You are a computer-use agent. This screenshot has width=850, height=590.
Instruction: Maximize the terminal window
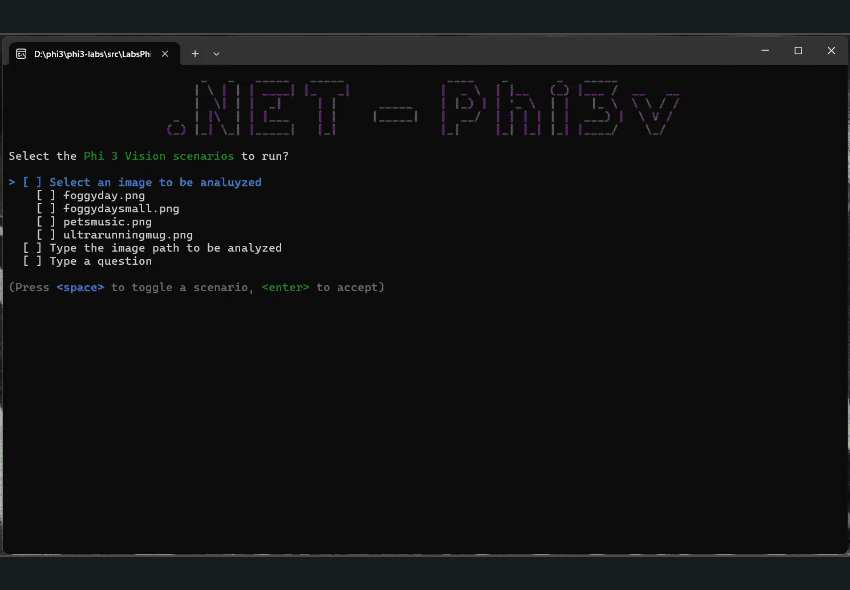pyautogui.click(x=798, y=50)
